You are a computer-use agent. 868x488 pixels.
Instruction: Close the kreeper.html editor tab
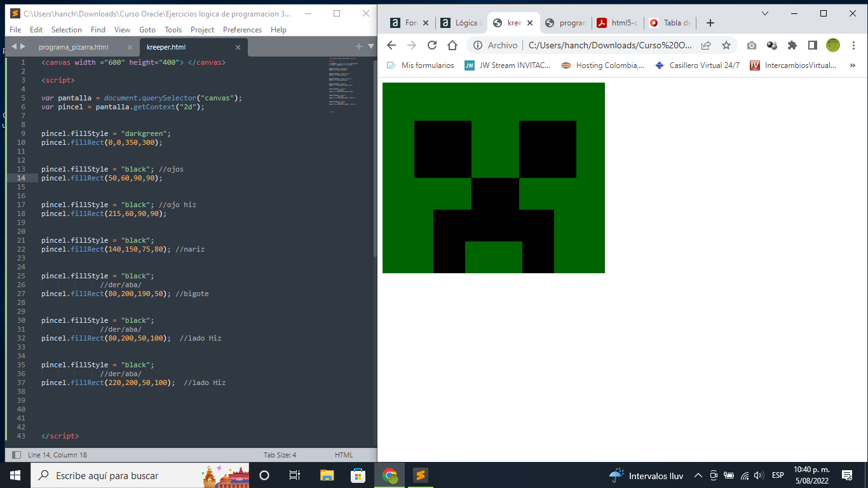[238, 47]
